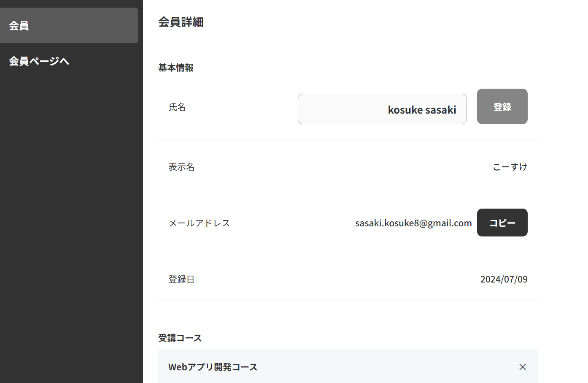The height and width of the screenshot is (383, 588).
Task: Click the 氏名 field label
Action: click(177, 107)
